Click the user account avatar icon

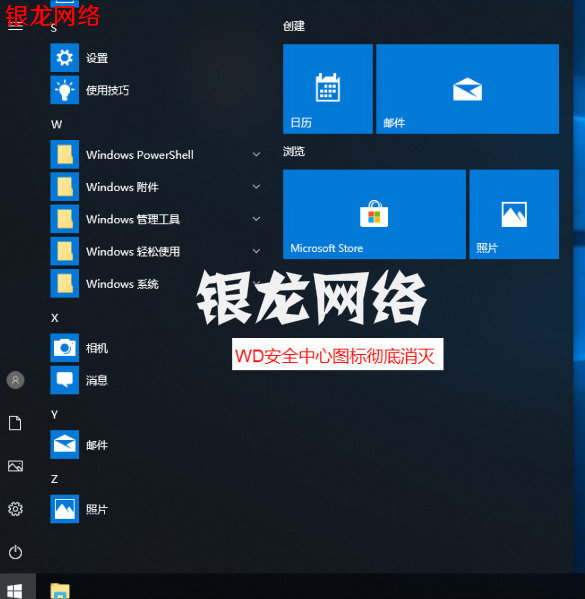coord(15,380)
